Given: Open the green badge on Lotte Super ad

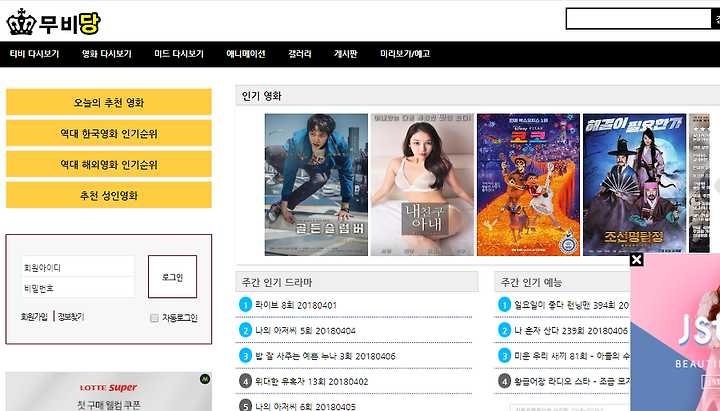Looking at the screenshot, I should tap(205, 379).
